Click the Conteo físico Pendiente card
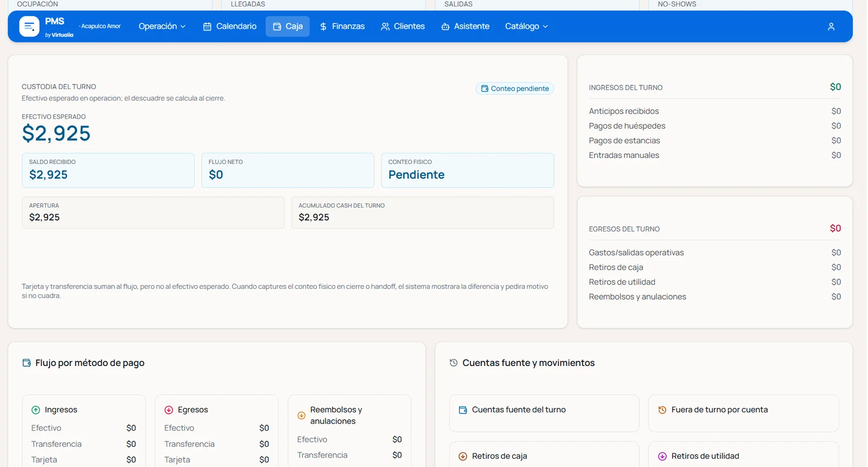Image resolution: width=868 pixels, height=467 pixels. 467,171
